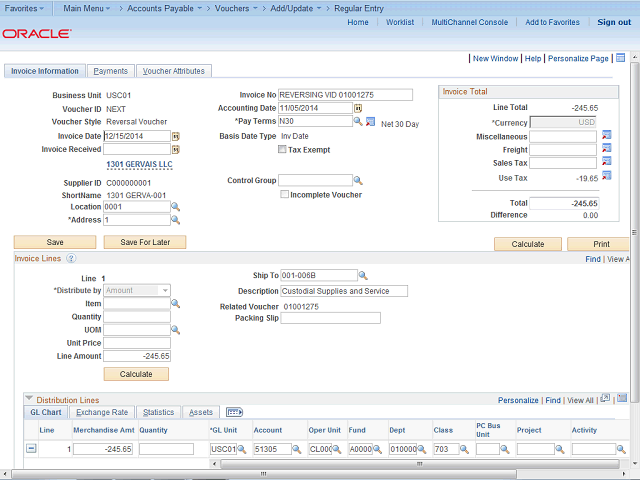Click the Ship To lookup magnifier
Screen dimensions: 640x480
coord(363,275)
